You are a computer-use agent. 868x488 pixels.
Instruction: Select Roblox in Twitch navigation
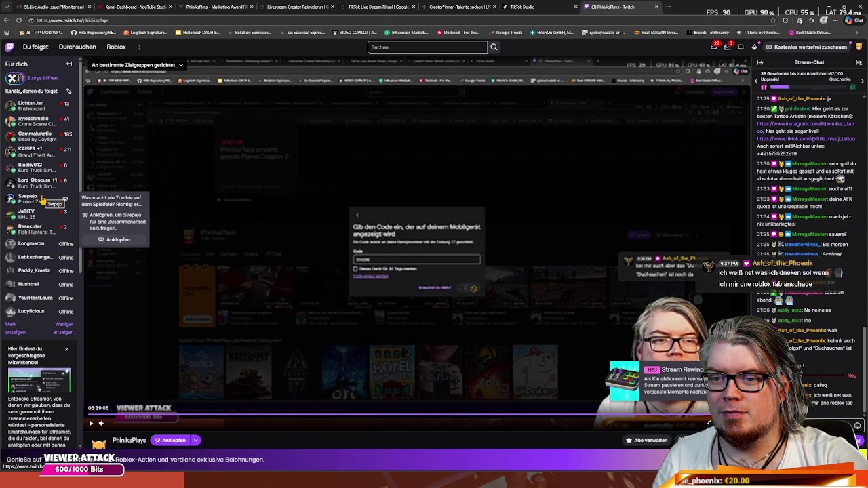click(x=116, y=47)
